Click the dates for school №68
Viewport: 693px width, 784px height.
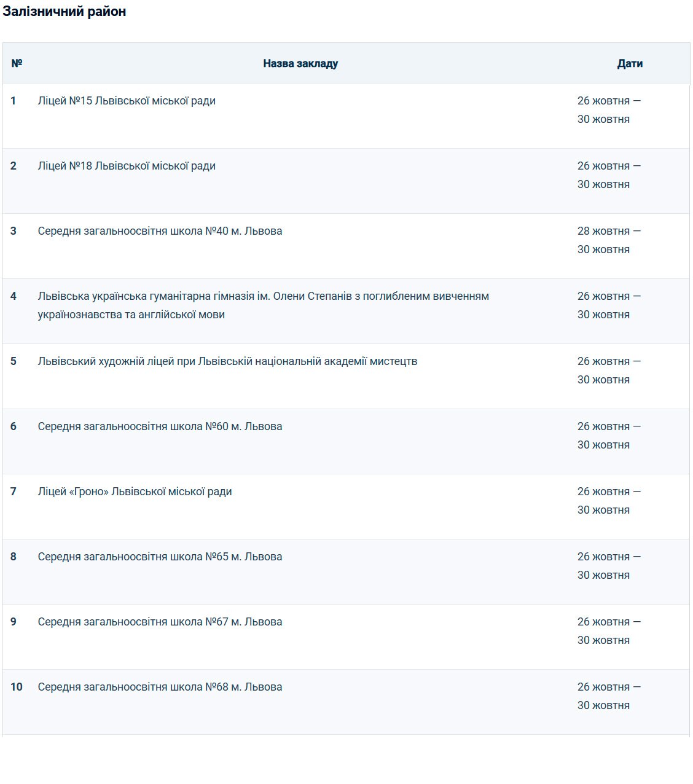[x=609, y=696]
